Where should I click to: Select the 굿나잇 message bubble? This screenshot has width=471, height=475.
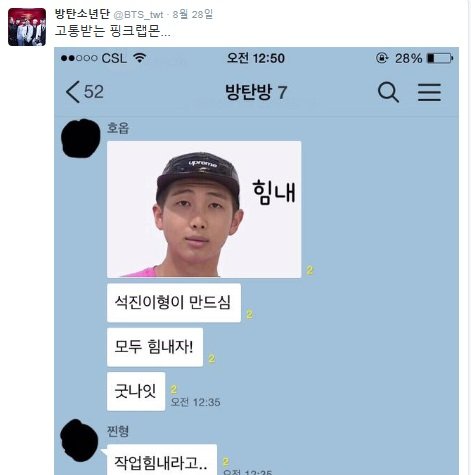pyautogui.click(x=136, y=391)
